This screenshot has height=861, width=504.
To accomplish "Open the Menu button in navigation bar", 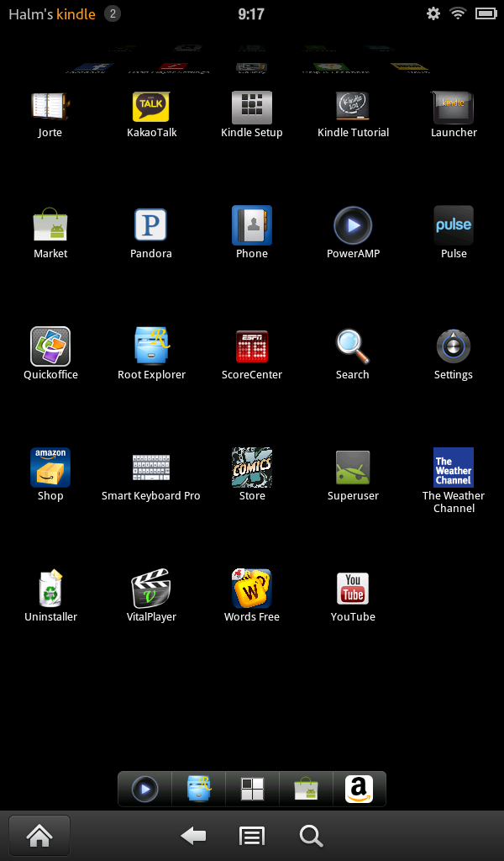I will 252,837.
